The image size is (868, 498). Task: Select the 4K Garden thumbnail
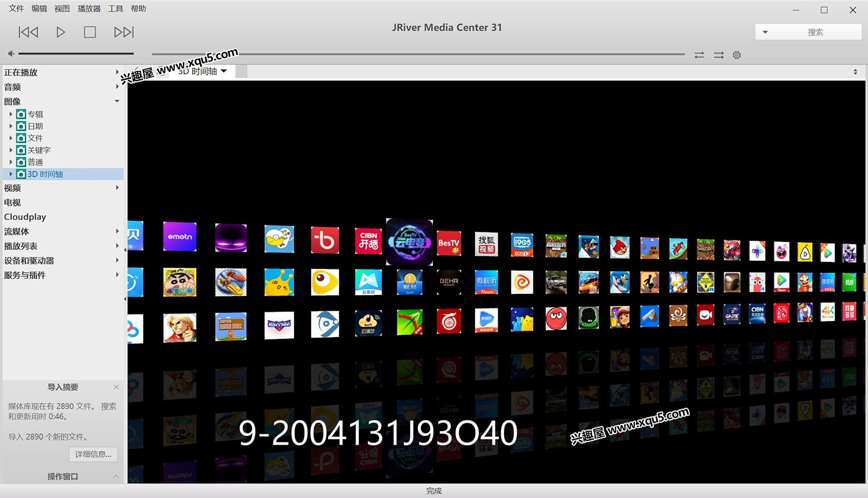827,312
